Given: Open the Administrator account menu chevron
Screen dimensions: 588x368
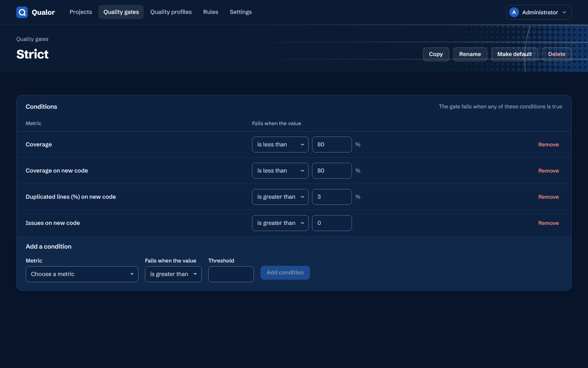Looking at the screenshot, I should point(564,12).
